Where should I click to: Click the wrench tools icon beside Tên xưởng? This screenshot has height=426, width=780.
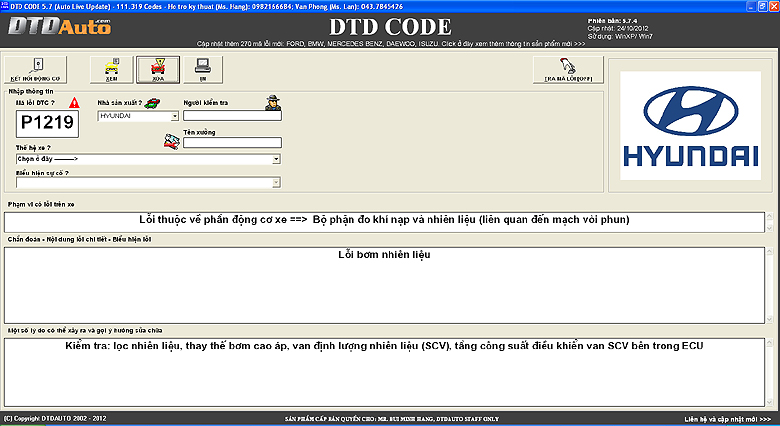(x=172, y=141)
